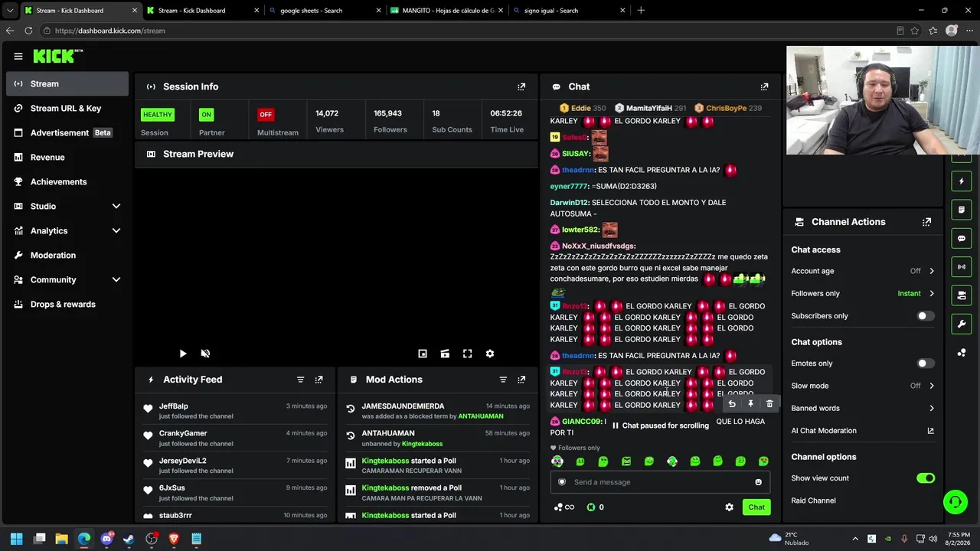This screenshot has height=551, width=980.
Task: Open the Advertisement Beta page
Action: pos(67,132)
